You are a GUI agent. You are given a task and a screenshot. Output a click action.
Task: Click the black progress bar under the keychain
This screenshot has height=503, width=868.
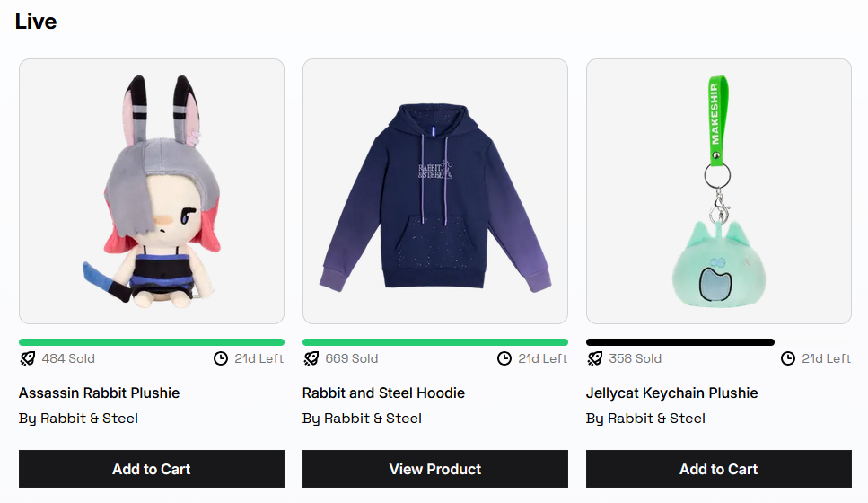[680, 342]
